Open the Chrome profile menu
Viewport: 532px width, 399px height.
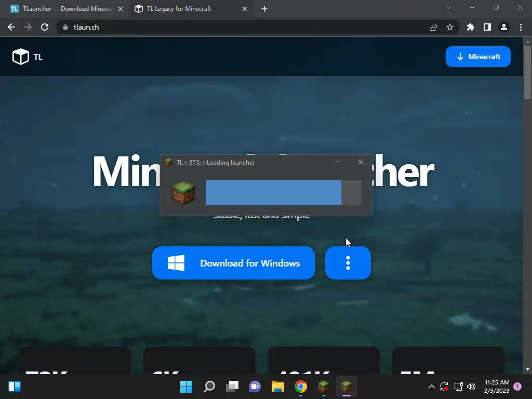(504, 27)
